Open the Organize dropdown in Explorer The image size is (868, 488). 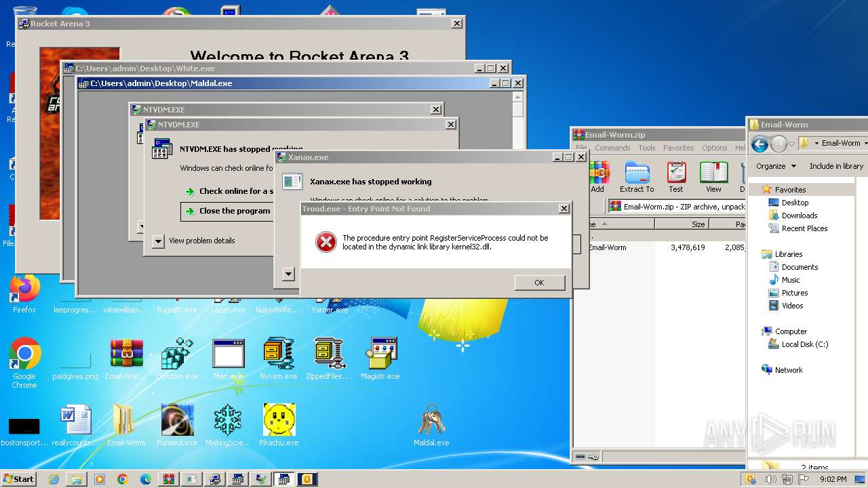pyautogui.click(x=775, y=166)
